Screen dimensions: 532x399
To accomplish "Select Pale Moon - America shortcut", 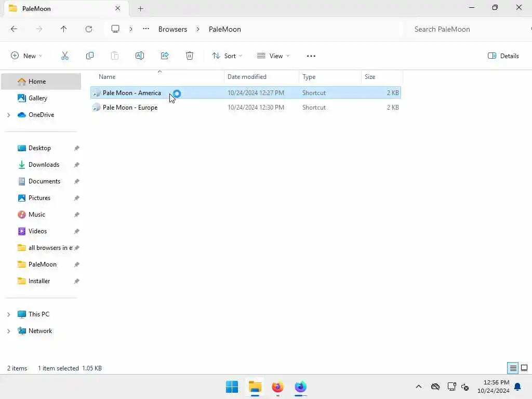I will click(x=246, y=92).
